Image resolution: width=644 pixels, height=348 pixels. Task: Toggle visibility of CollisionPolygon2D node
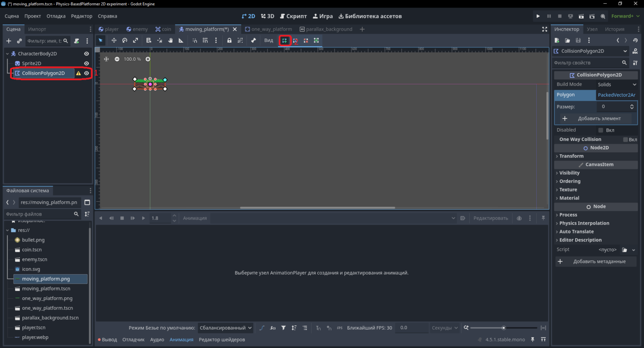coord(87,73)
